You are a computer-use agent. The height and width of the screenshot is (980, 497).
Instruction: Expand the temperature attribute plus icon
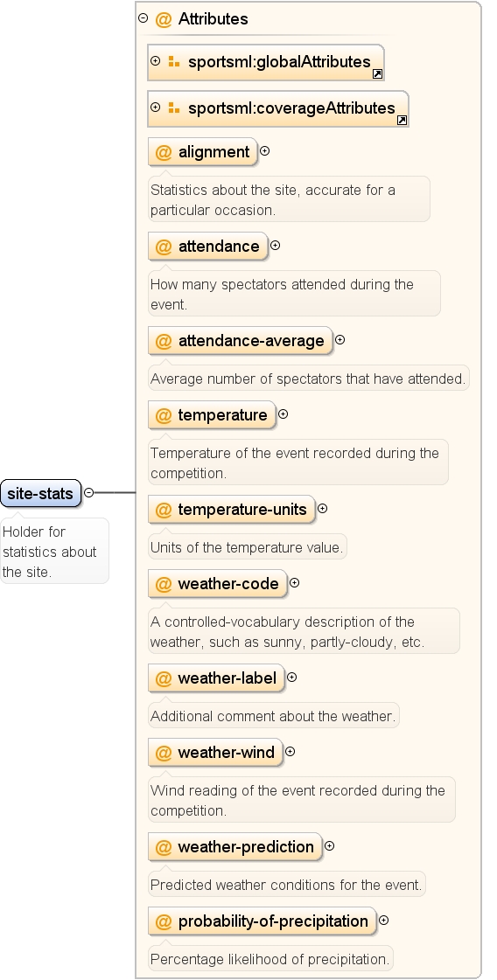tap(283, 414)
